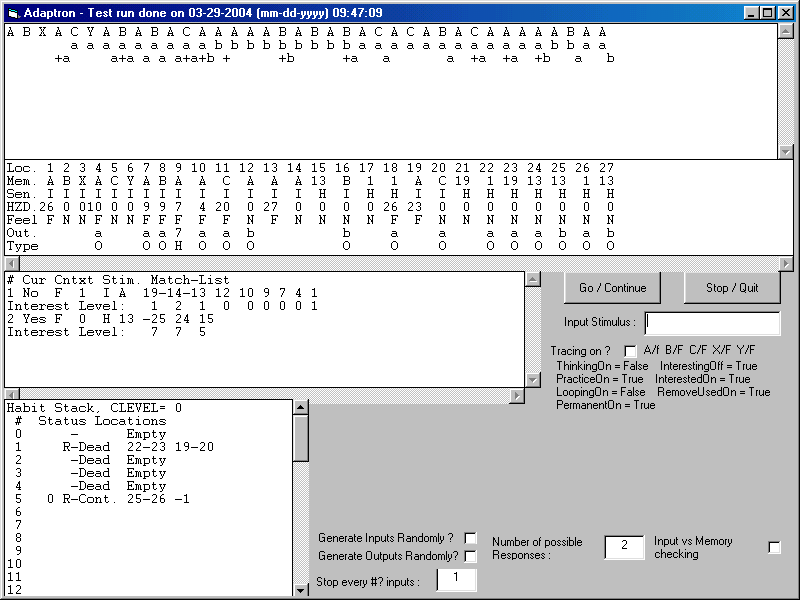Screen dimensions: 800x600
Task: Click right arrow of Match-List horizontal scrollbar
Action: (517, 395)
